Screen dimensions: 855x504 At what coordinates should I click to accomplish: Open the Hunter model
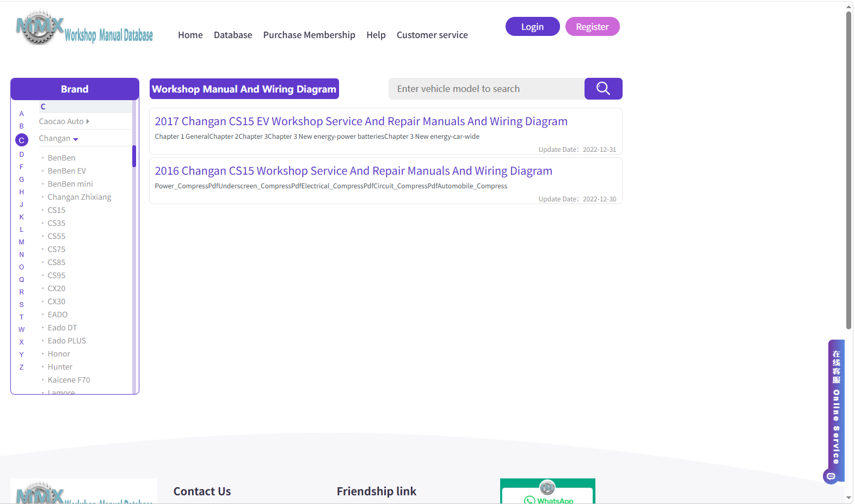point(60,367)
